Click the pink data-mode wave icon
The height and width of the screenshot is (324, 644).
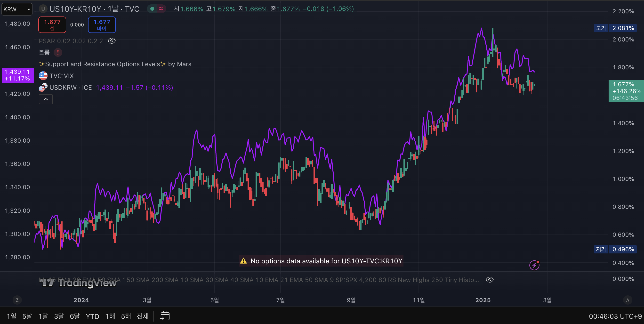point(161,9)
